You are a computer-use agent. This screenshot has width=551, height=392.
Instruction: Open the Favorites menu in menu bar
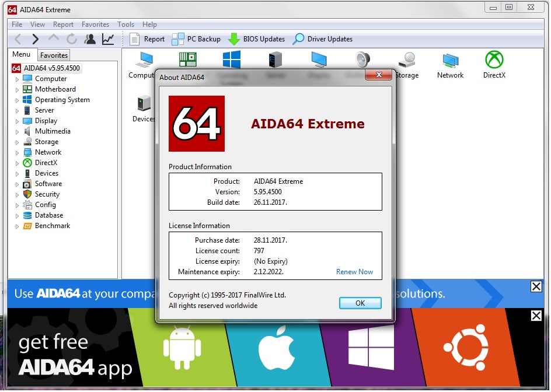(95, 24)
